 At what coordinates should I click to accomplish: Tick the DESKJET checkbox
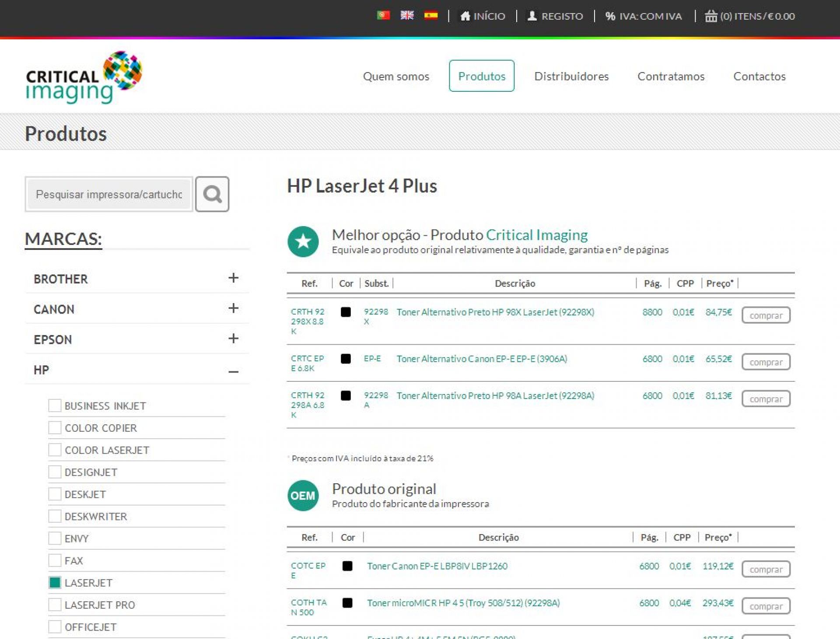click(x=55, y=494)
